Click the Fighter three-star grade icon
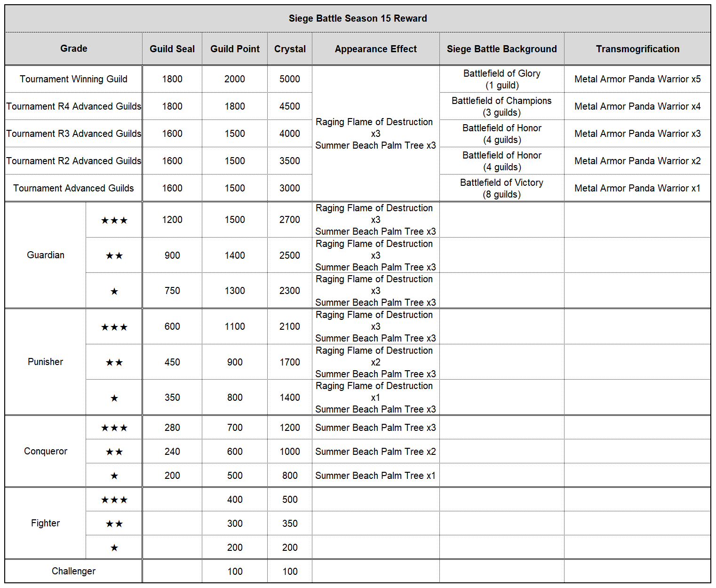The image size is (716, 588). [114, 500]
